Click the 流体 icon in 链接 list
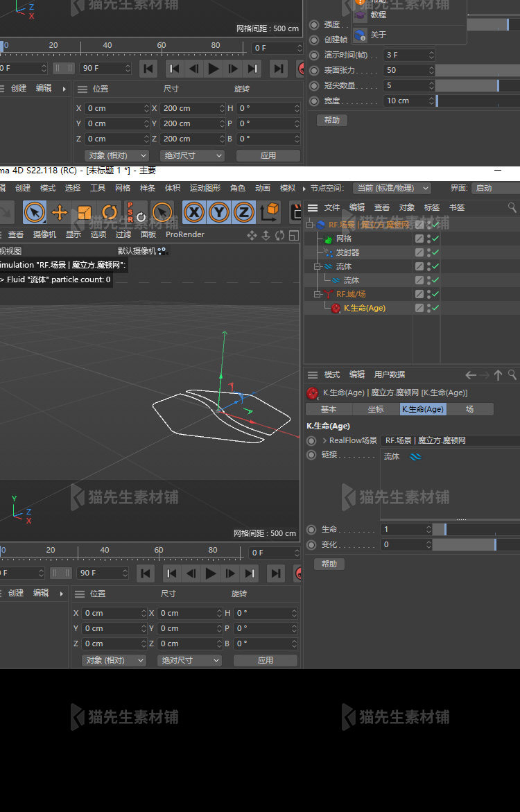 [415, 457]
